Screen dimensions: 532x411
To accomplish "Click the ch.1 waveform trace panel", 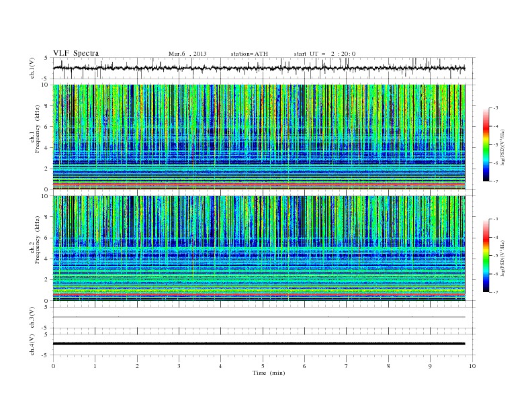I will (264, 68).
